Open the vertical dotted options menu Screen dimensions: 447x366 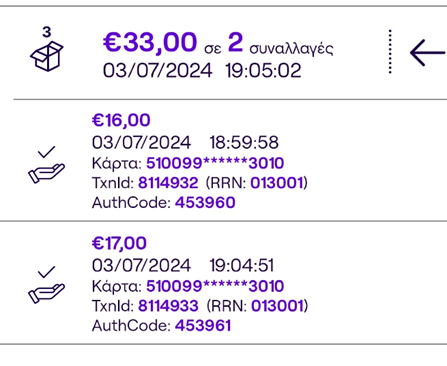click(x=390, y=52)
